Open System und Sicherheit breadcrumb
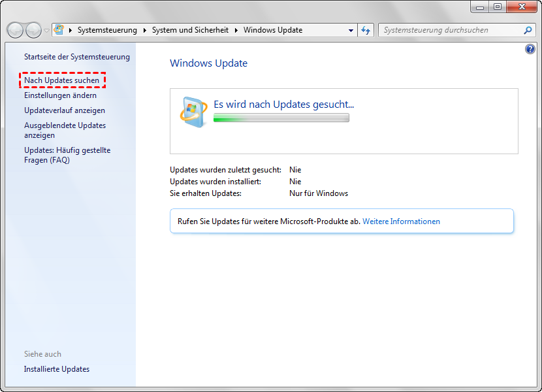Screen dimensions: 542x392 tap(190, 30)
